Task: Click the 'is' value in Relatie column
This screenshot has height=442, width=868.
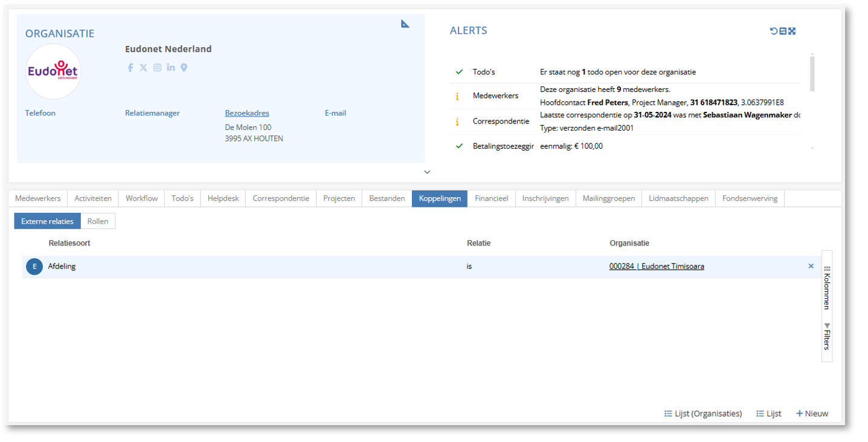Action: [469, 266]
